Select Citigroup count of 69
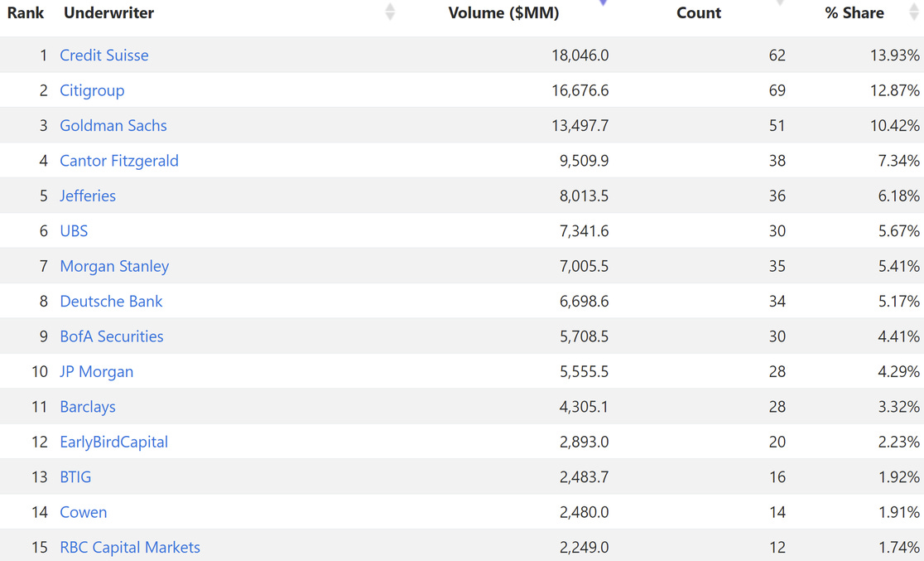The height and width of the screenshot is (561, 924). (x=777, y=90)
